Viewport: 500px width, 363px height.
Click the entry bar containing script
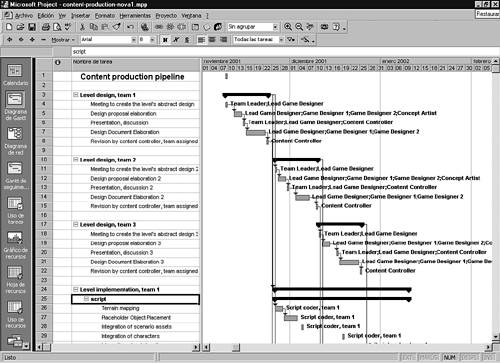[285, 52]
